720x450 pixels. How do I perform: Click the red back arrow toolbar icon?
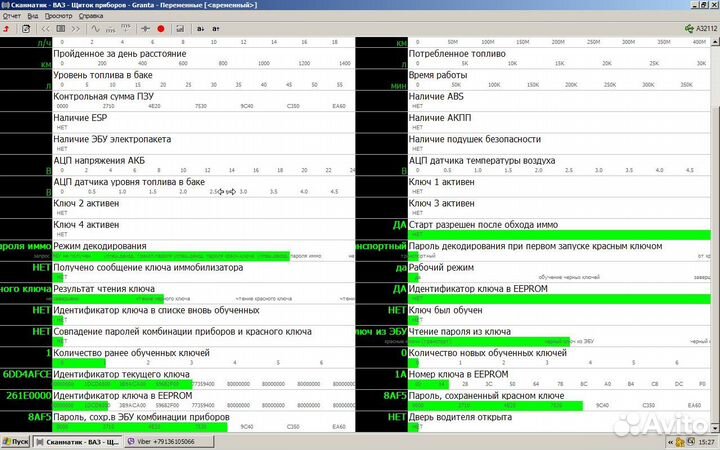pos(8,28)
